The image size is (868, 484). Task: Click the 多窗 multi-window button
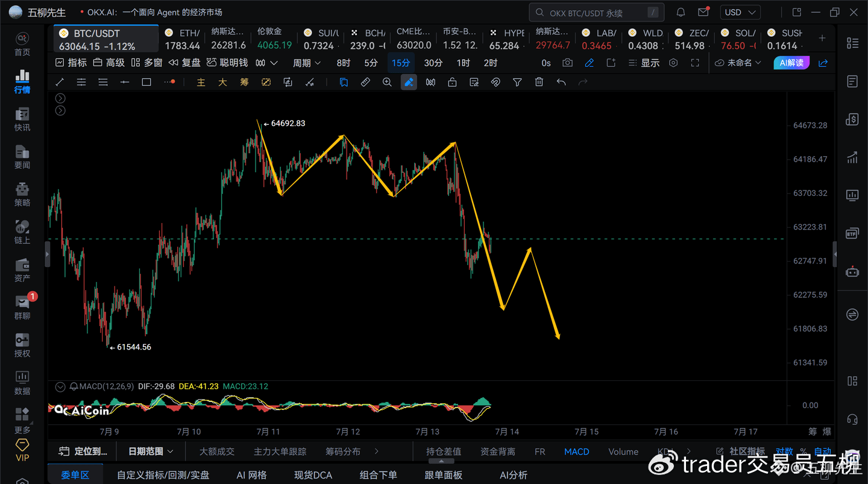[x=146, y=63]
